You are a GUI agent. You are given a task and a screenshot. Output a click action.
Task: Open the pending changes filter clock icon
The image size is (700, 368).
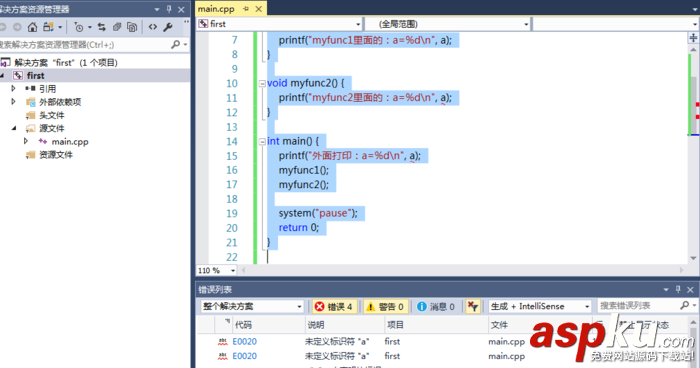click(79, 27)
